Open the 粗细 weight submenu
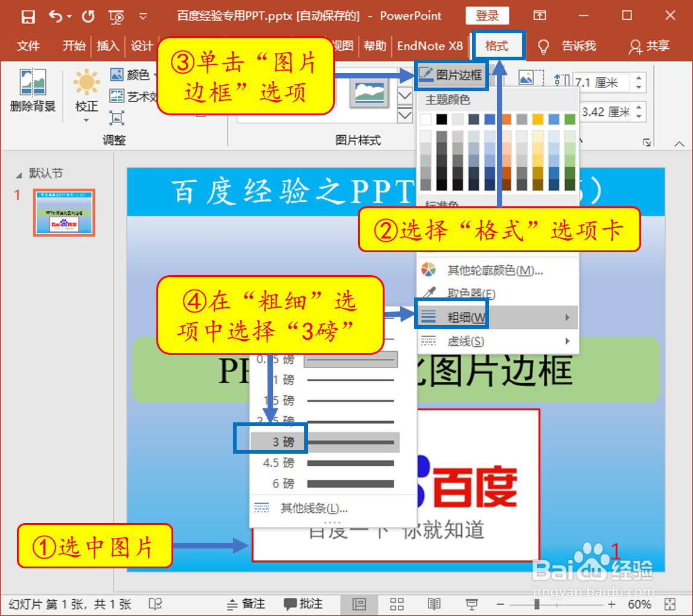Screen dimensions: 693x616 click(497, 317)
